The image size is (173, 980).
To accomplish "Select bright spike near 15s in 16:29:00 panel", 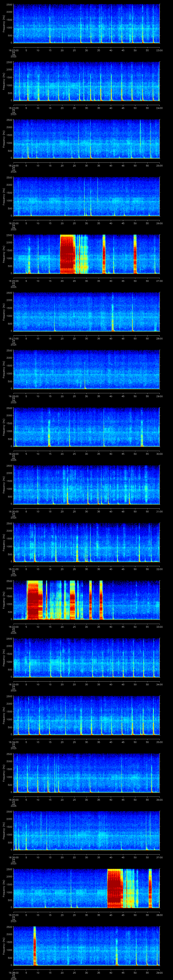I will 49,433.
